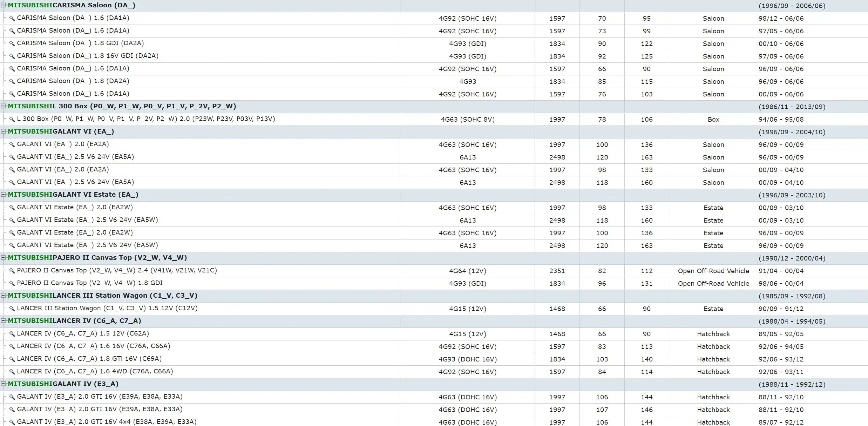This screenshot has width=868, height=426.
Task: Click magnifier icon for LANCER IV 1.5 12V (C62A)
Action: pyautogui.click(x=12, y=334)
